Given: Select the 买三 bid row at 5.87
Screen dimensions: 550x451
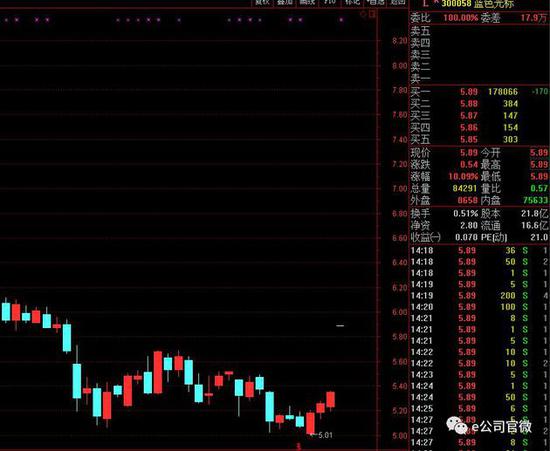Looking at the screenshot, I should tap(479, 116).
